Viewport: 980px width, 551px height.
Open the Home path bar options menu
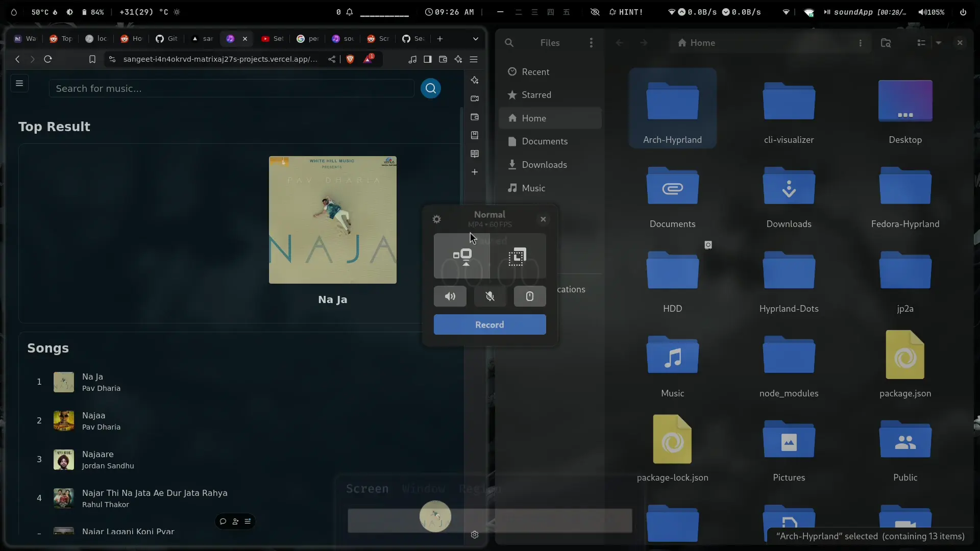860,43
